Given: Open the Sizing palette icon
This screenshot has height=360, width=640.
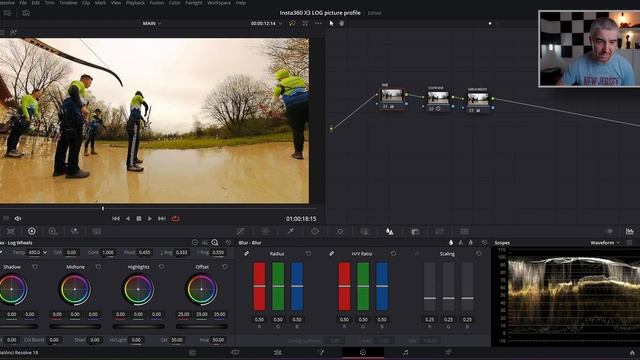Looking at the screenshot, I should (440, 231).
